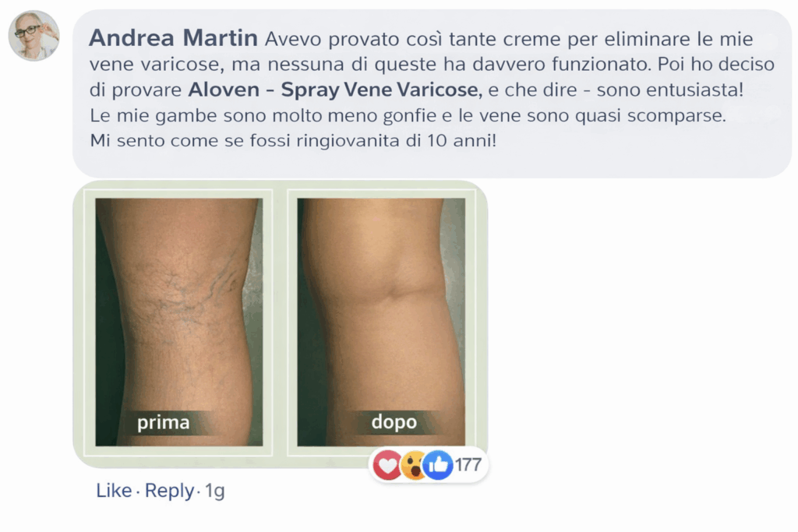Screen dimensions: 798x532
Task: Open Andrea Martin's profile picture
Action: (x=34, y=36)
